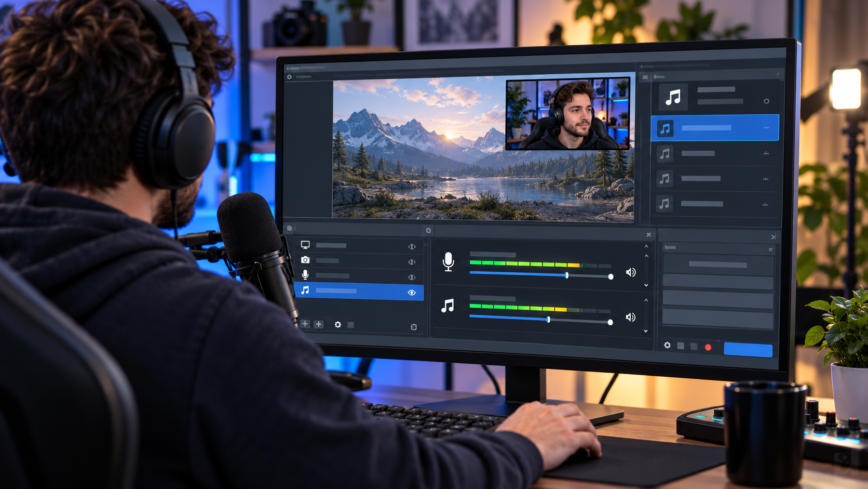868x489 pixels.
Task: Click the down chevron of music mixer channel
Action: click(646, 331)
